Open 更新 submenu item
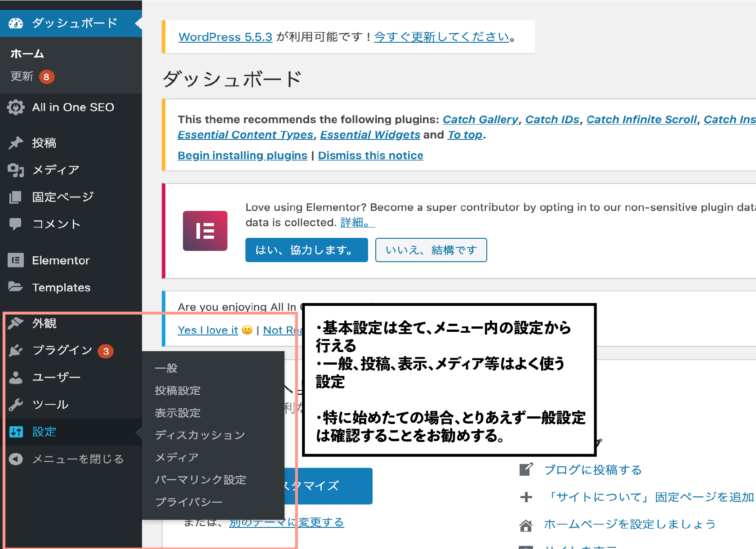 coord(22,76)
